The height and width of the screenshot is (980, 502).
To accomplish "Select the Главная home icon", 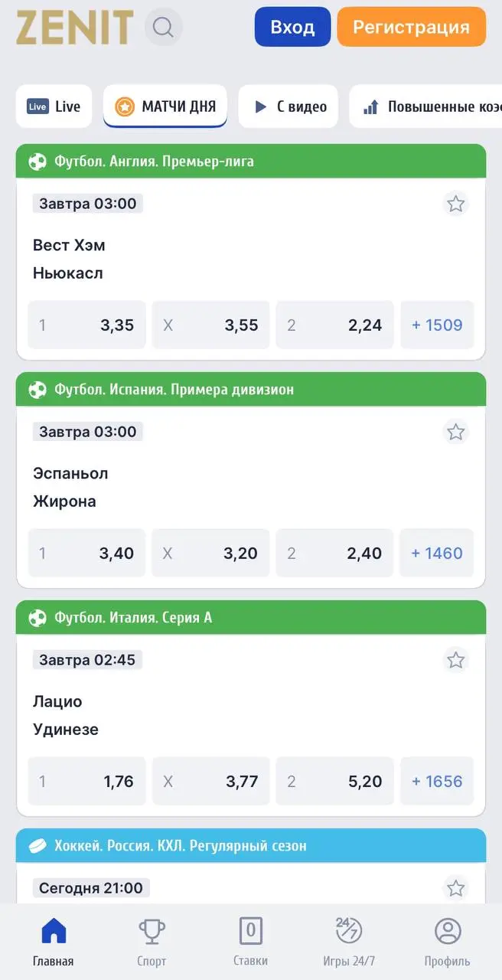I will point(52,930).
